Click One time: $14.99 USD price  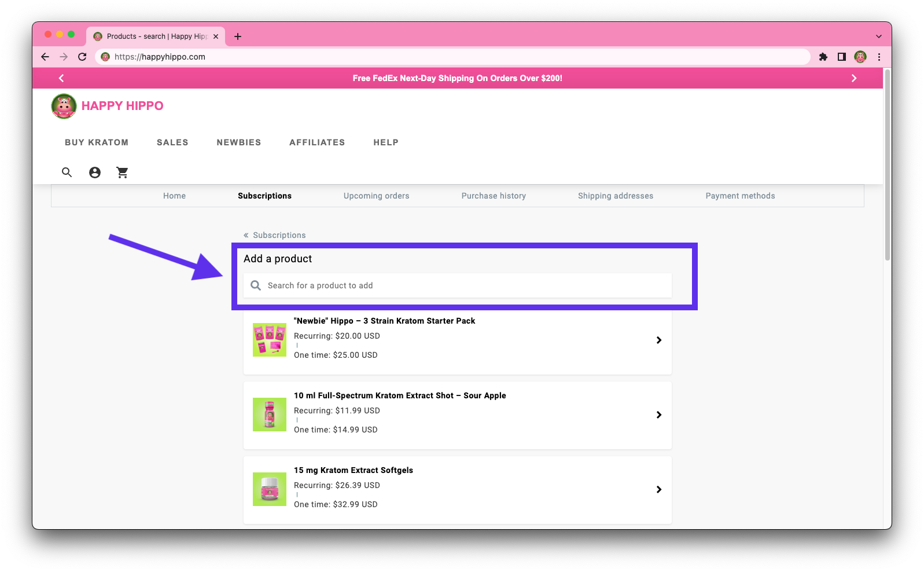pos(336,430)
